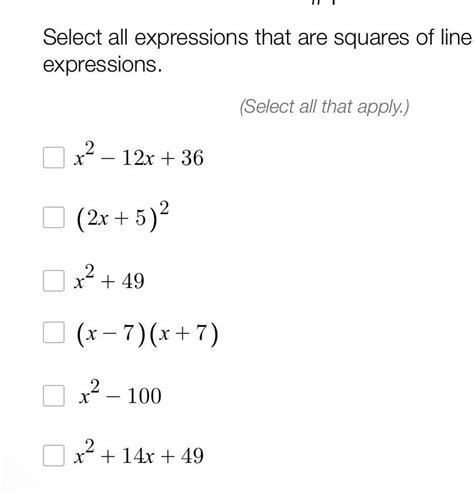This screenshot has width=474, height=494.
Task: Select the x² + 49 checkbox
Action: click(54, 281)
